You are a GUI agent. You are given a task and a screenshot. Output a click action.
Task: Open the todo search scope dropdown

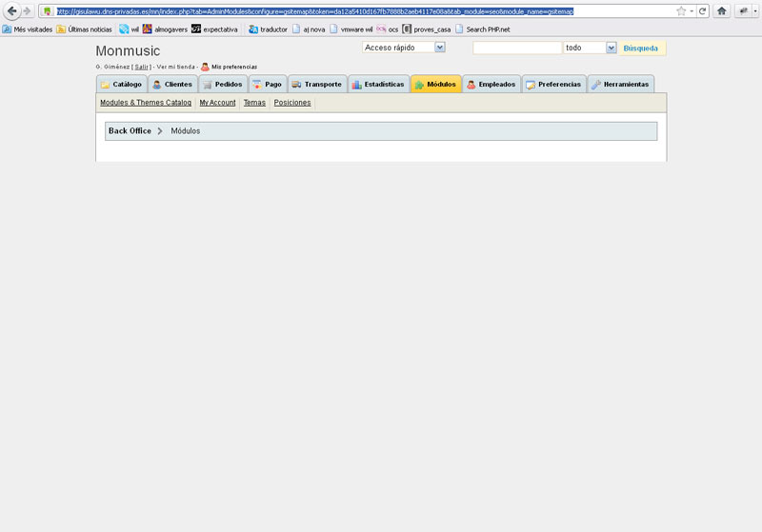(590, 48)
